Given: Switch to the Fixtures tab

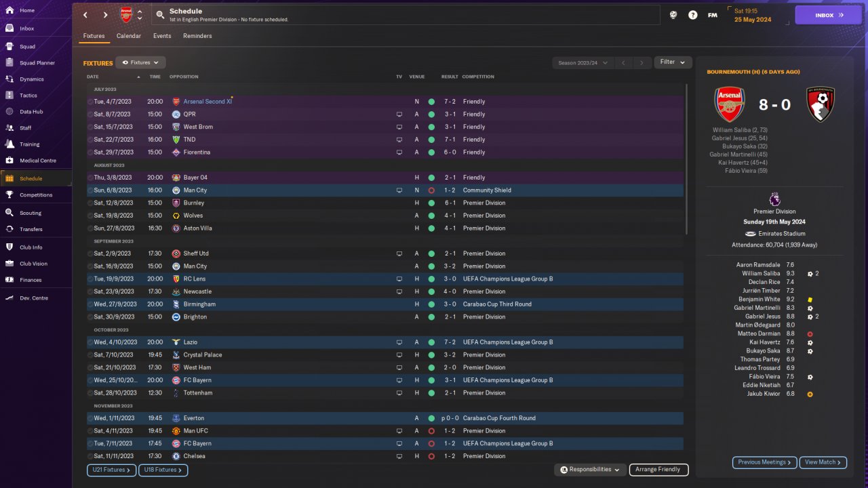Looking at the screenshot, I should coord(94,36).
